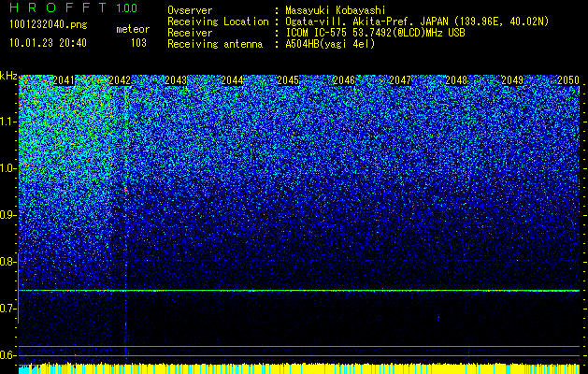Click the 'meteor' label
588x374 pixels.
tap(133, 29)
